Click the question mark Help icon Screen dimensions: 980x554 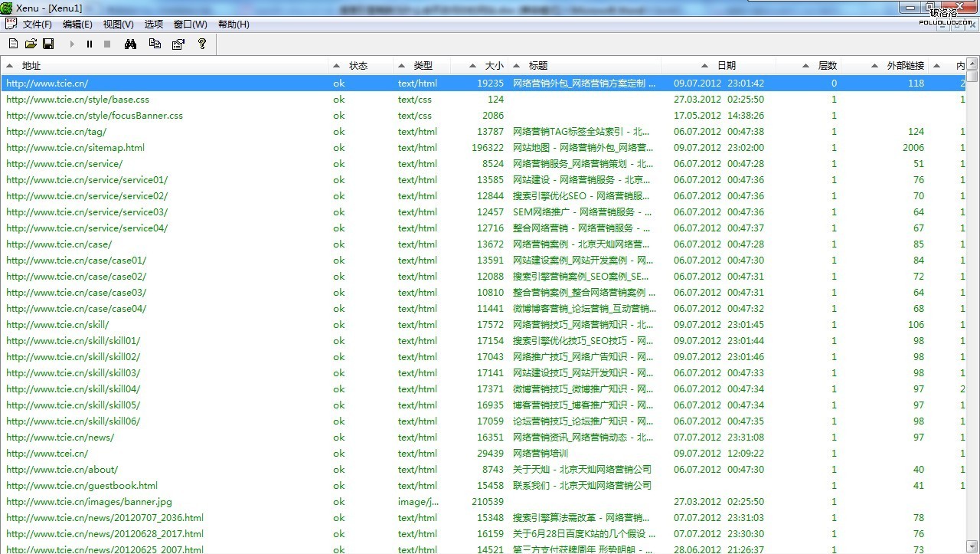pos(202,44)
